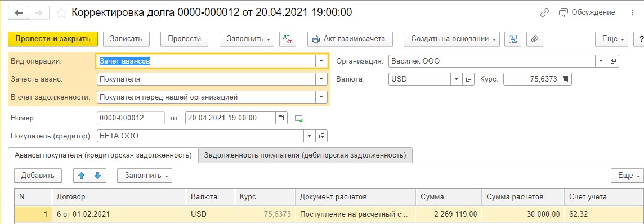Viewport: 644px width, 224px height.
Task: Click the Номер input field
Action: pyautogui.click(x=131, y=118)
